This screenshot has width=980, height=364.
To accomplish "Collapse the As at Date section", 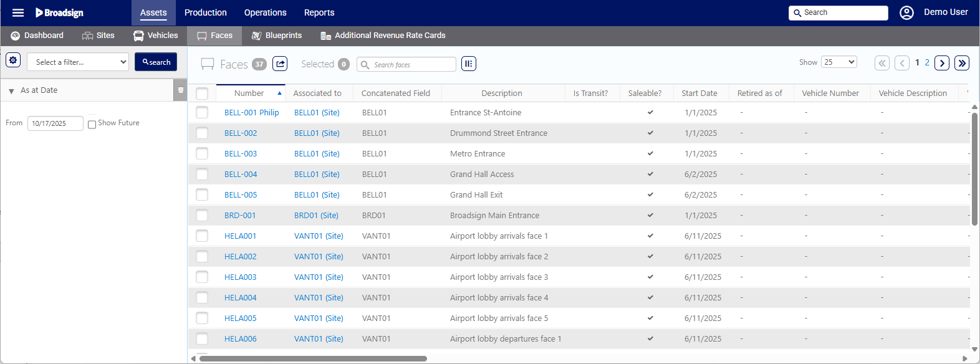I will (11, 91).
